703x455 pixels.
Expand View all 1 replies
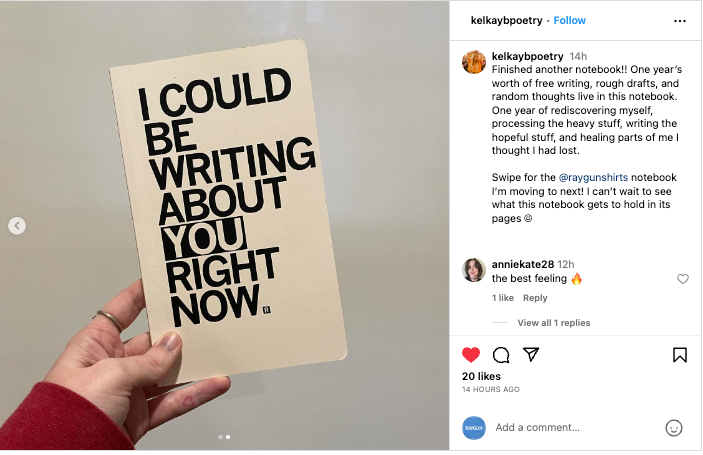pos(553,323)
